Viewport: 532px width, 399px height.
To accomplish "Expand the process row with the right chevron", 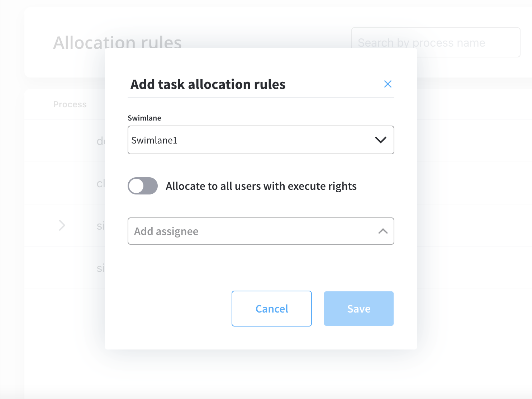I will pyautogui.click(x=62, y=225).
